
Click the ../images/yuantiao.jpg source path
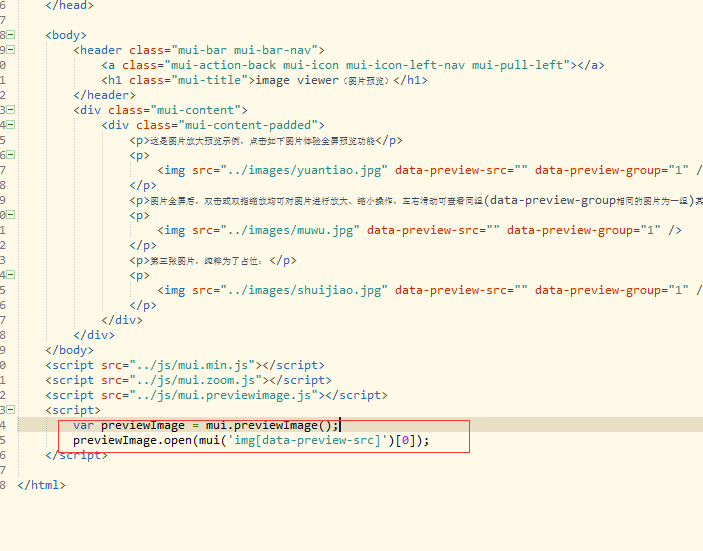pyautogui.click(x=304, y=170)
